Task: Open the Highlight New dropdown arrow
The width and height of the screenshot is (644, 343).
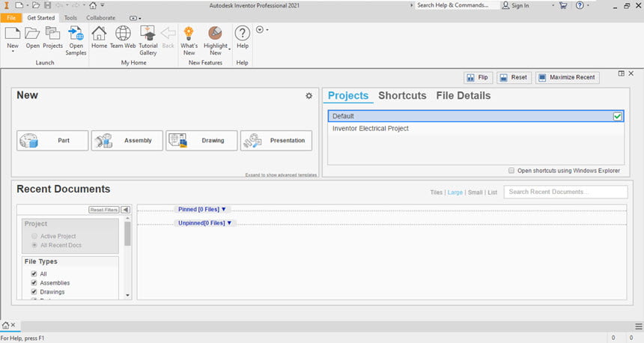Action: (x=230, y=49)
